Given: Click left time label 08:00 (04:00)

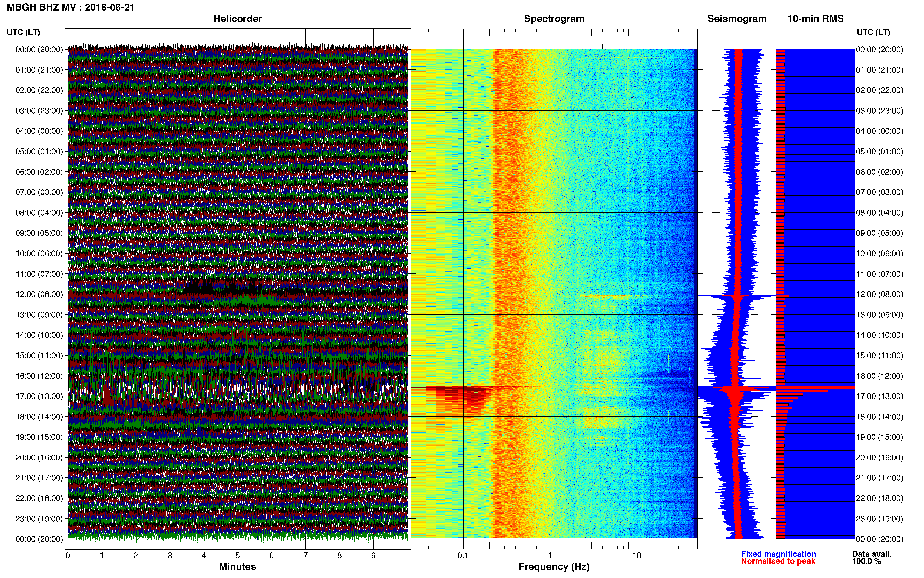Looking at the screenshot, I should tap(39, 213).
